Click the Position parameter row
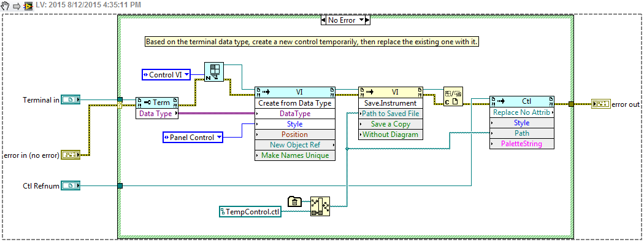 click(x=295, y=134)
